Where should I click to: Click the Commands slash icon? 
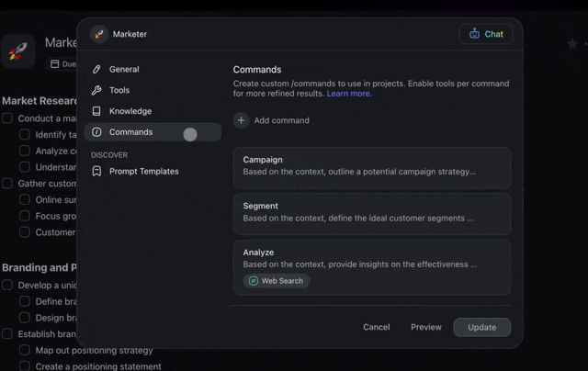(x=97, y=132)
